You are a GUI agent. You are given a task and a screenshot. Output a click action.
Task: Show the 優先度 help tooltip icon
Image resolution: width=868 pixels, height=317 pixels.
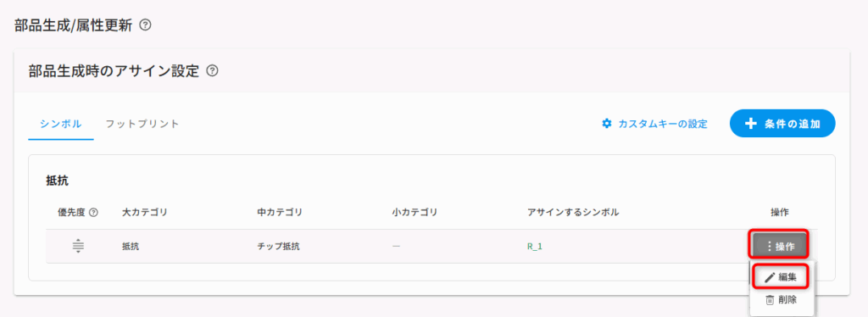[x=93, y=213]
